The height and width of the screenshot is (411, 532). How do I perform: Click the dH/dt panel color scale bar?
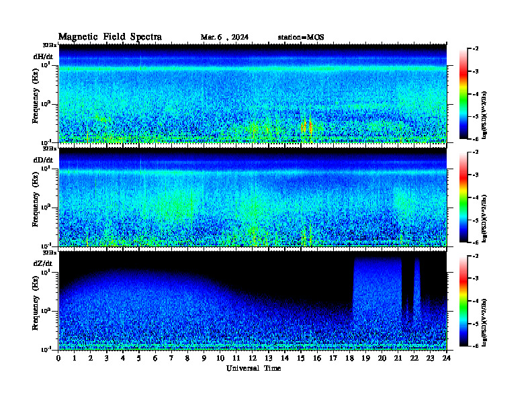(x=463, y=94)
